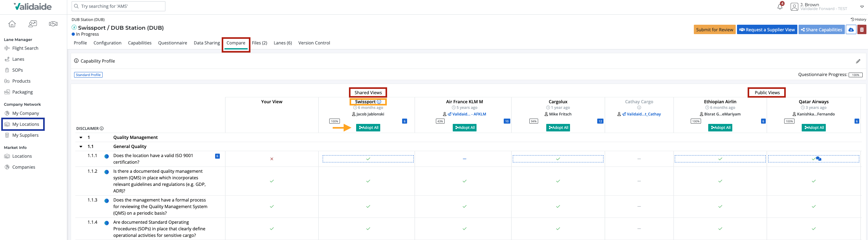Switch to the Lanes (6) tab
The width and height of the screenshot is (868, 240).
[x=283, y=43]
